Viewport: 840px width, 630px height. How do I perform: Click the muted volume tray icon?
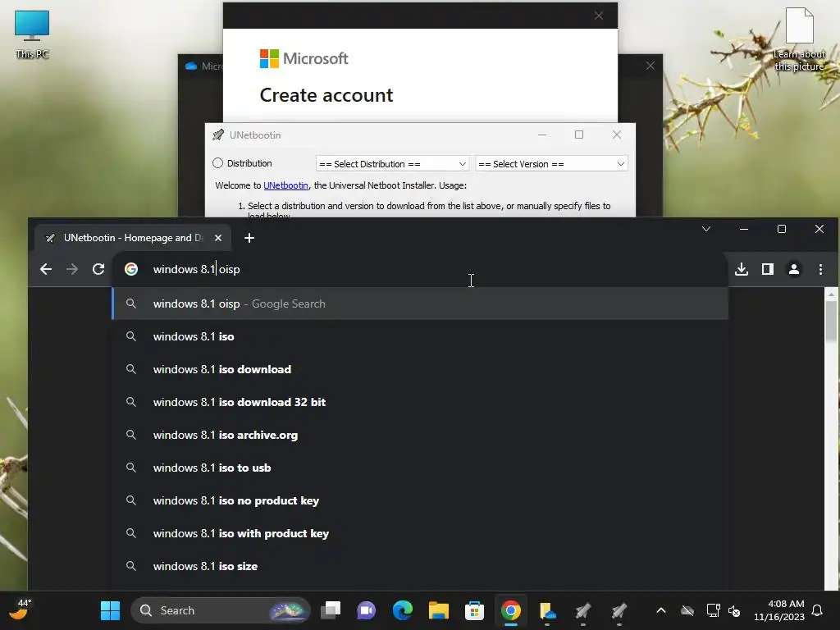click(734, 610)
